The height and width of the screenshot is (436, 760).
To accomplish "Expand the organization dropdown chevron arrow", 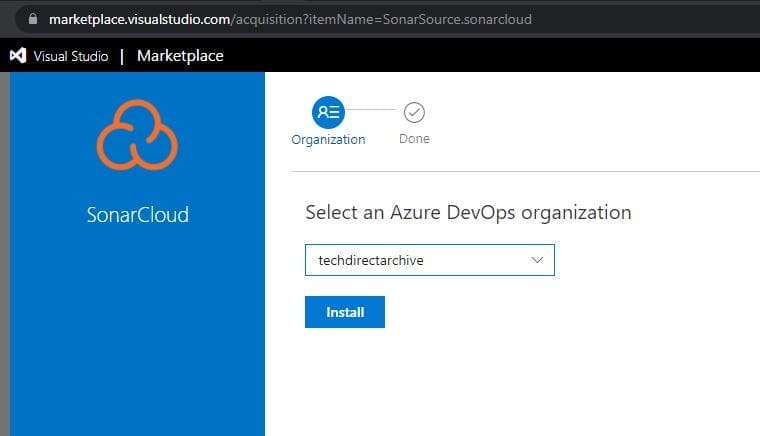I will [x=537, y=260].
